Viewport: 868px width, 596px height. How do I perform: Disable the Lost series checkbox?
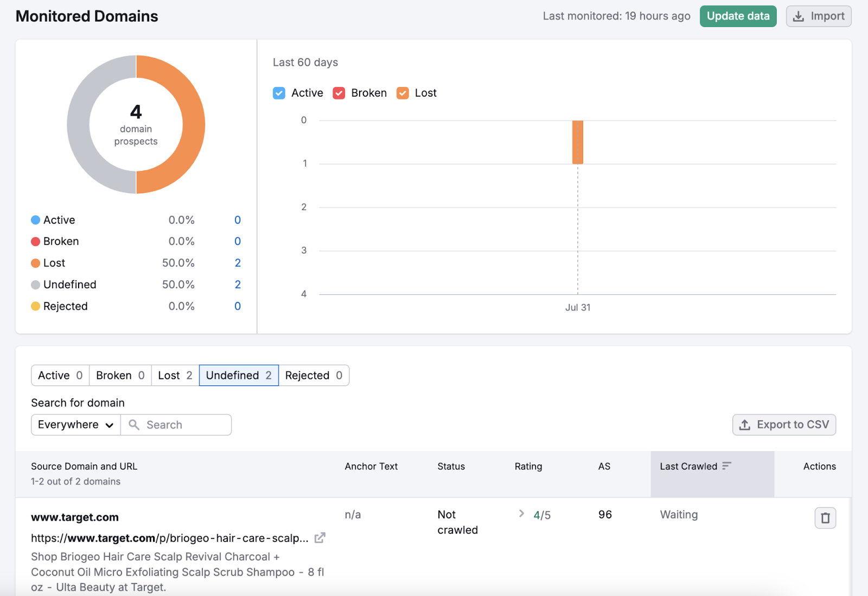pos(403,93)
